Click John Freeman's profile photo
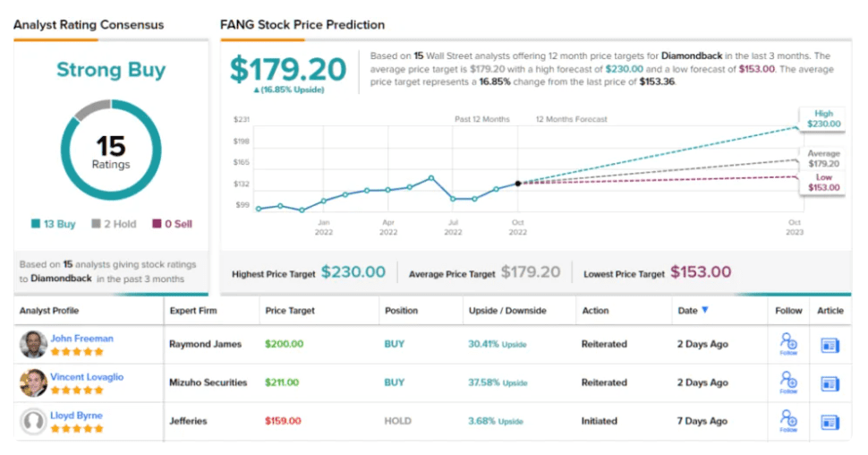 pos(34,345)
